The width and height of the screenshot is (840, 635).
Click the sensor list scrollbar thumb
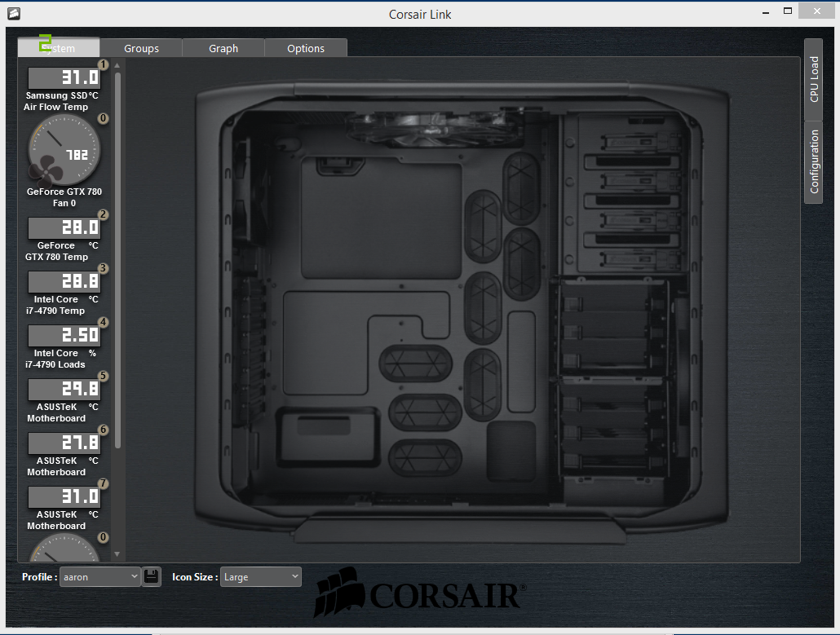[118, 260]
